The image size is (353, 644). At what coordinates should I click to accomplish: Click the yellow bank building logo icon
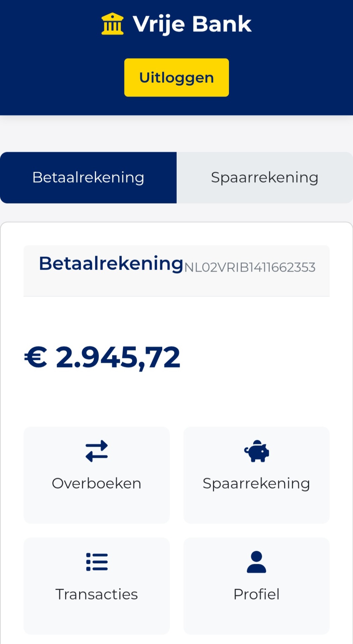[x=112, y=24]
